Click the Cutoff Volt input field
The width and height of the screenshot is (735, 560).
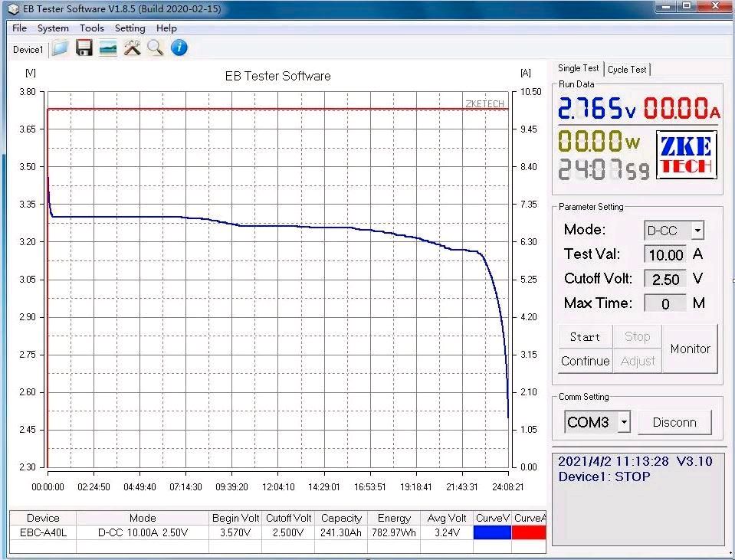664,280
